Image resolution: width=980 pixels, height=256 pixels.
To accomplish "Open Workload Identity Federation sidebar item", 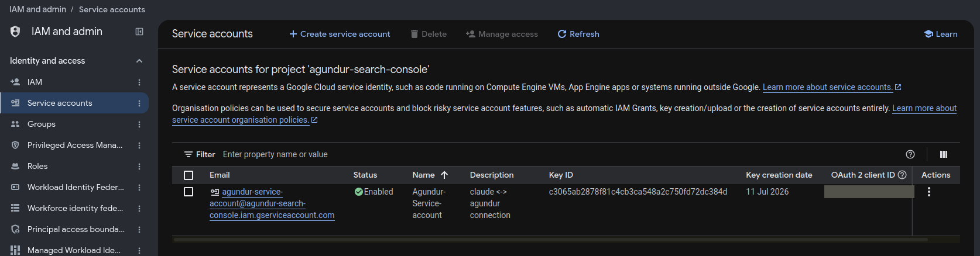I will 76,187.
